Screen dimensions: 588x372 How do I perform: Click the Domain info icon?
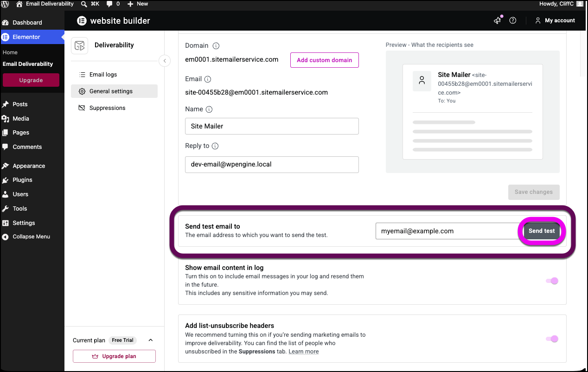216,46
